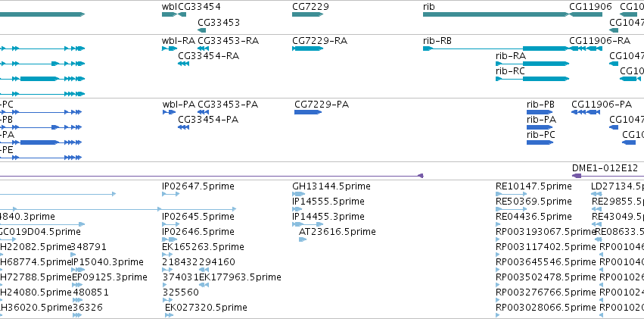Select the CG7229-PA protein bar

308,112
